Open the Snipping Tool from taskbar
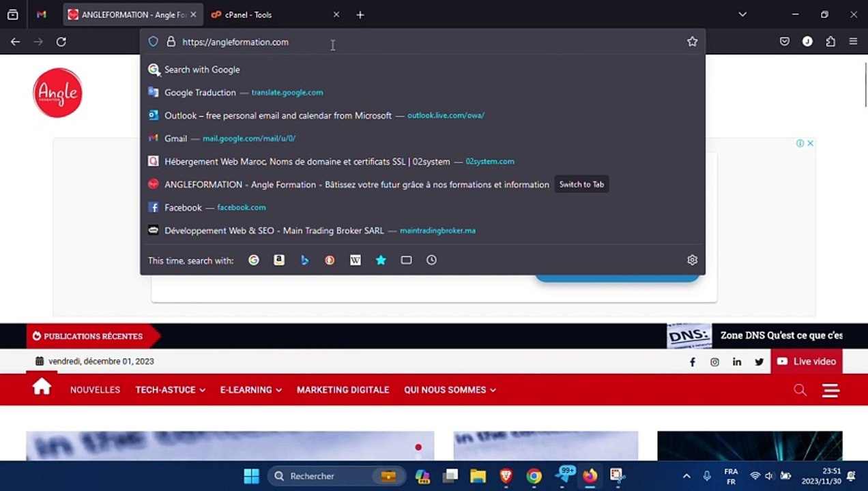This screenshot has height=491, width=868. 617,476
